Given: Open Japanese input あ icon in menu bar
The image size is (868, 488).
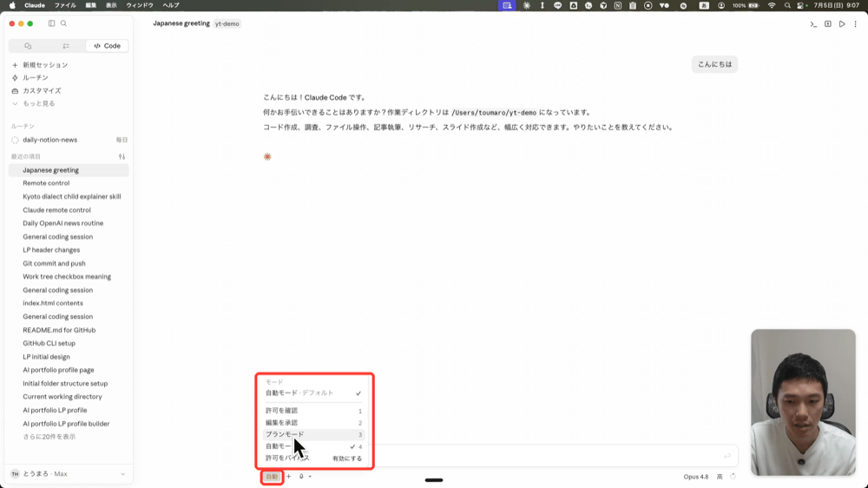Looking at the screenshot, I should coord(704,5).
